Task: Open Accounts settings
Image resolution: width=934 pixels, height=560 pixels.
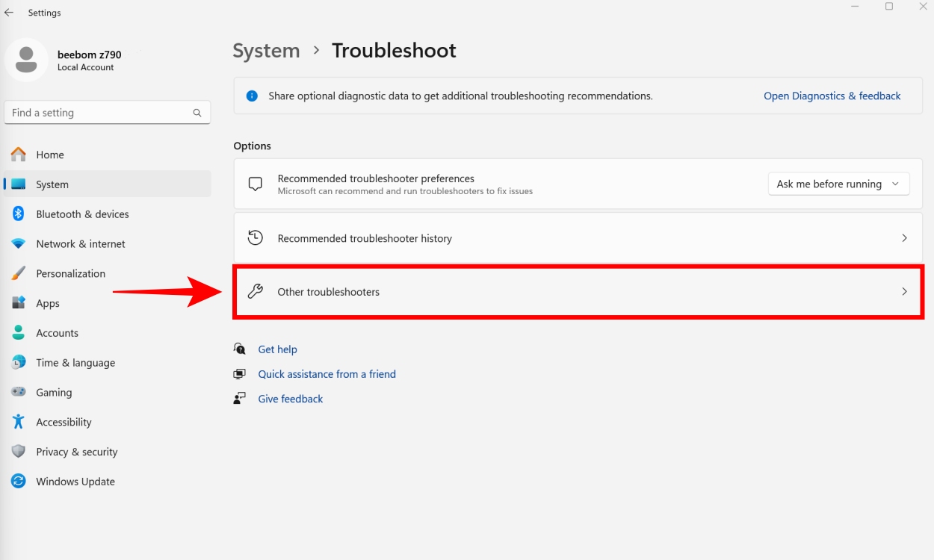Action: click(x=56, y=333)
